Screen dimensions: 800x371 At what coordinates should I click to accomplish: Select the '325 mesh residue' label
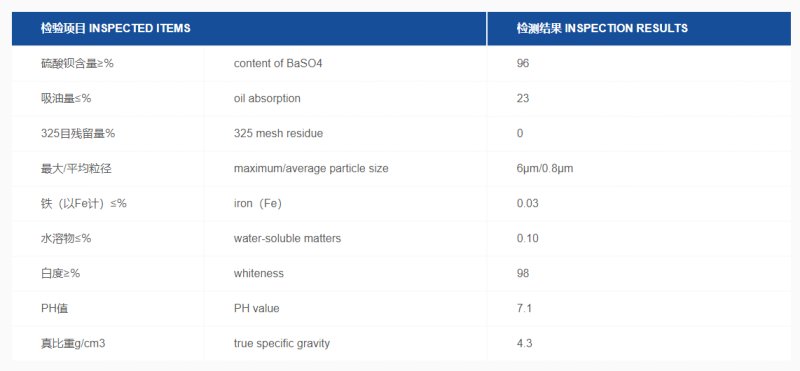[278, 133]
